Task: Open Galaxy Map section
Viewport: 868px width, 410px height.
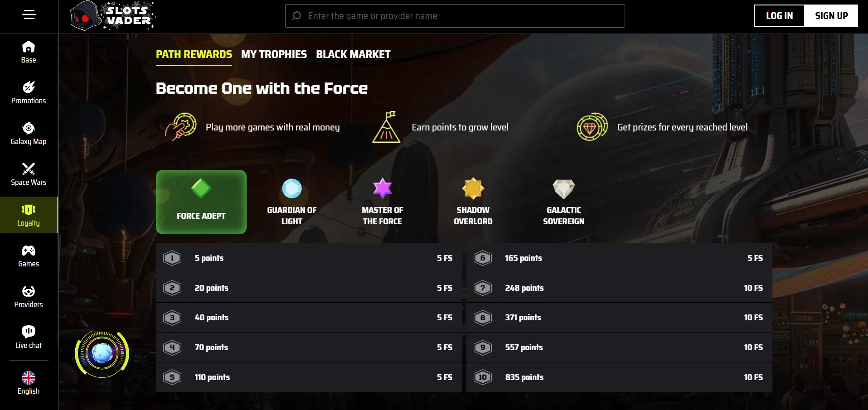Action: click(29, 134)
